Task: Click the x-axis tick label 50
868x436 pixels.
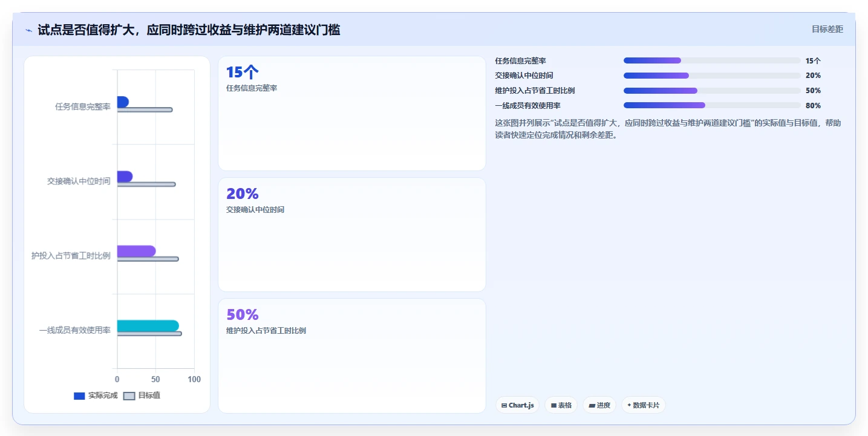Action: [155, 379]
